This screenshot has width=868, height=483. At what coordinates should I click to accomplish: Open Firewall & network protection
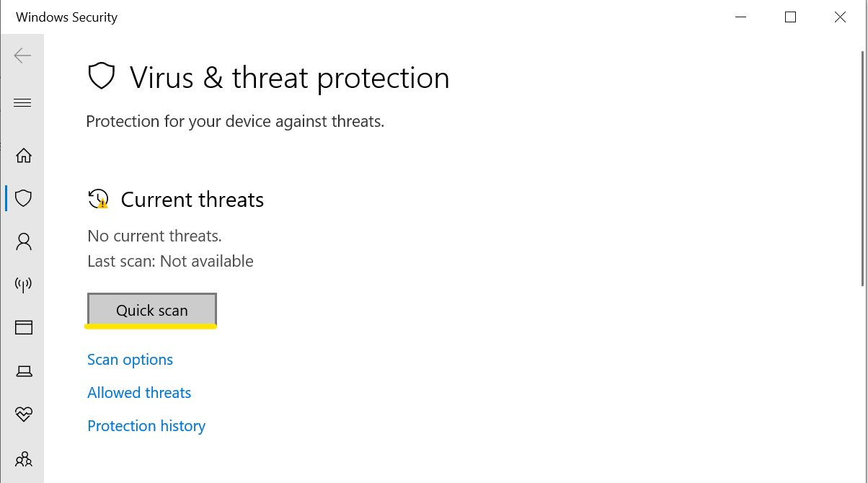pos(22,285)
